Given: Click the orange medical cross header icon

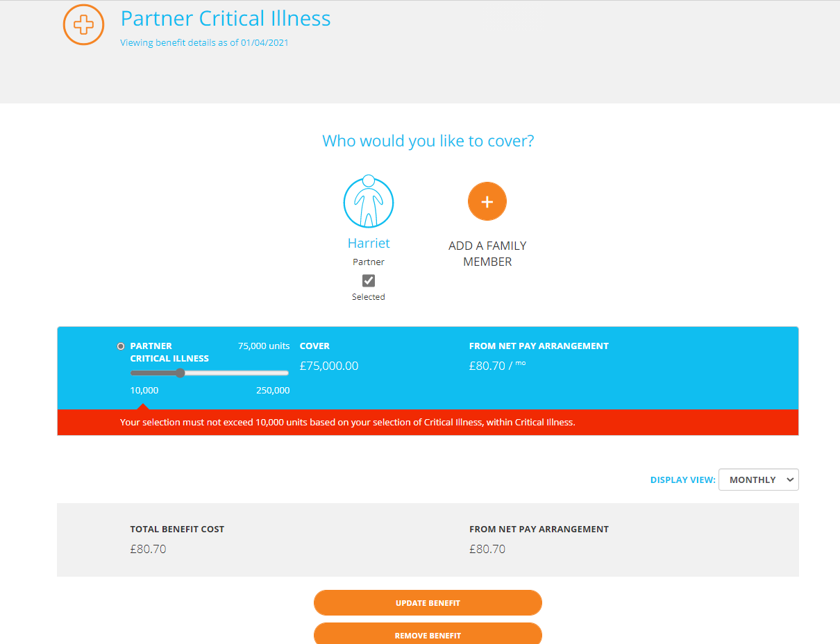Looking at the screenshot, I should [83, 25].
